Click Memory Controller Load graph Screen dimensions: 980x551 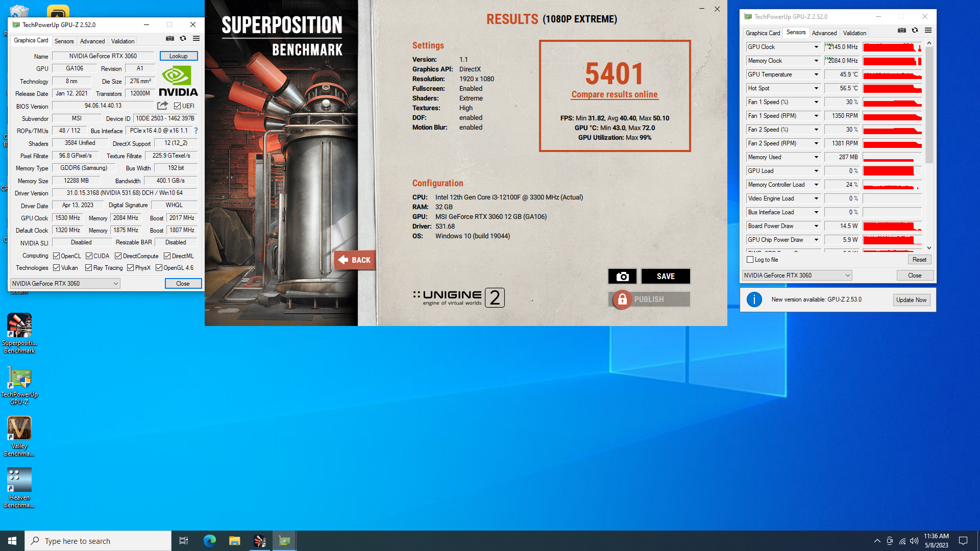click(x=892, y=185)
